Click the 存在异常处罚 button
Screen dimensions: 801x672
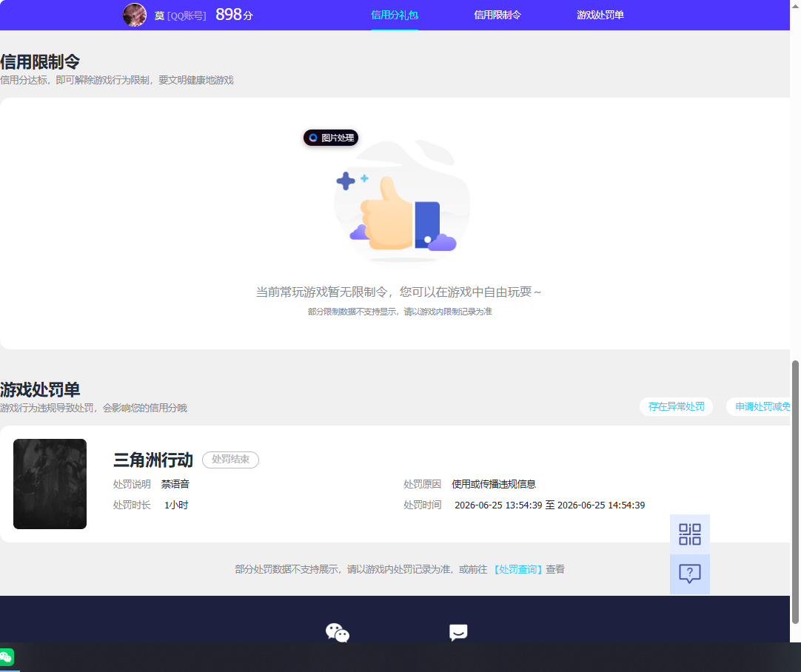676,406
